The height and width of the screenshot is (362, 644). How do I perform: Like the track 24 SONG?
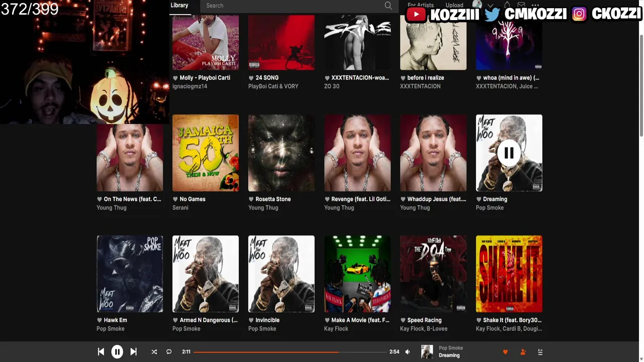click(251, 78)
